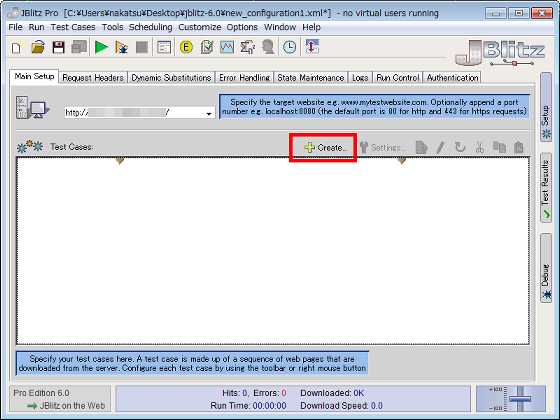Adjust the speed slider at bottom right

click(x=520, y=398)
